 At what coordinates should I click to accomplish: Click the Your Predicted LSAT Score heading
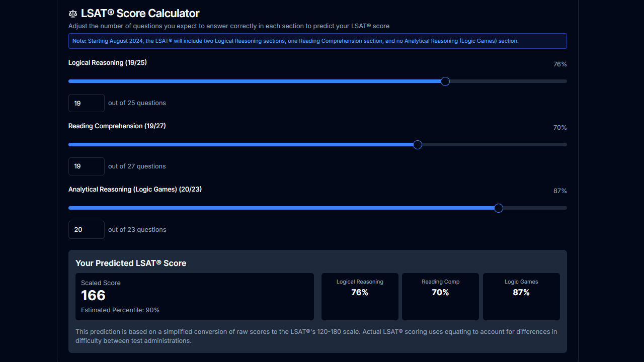(x=130, y=263)
